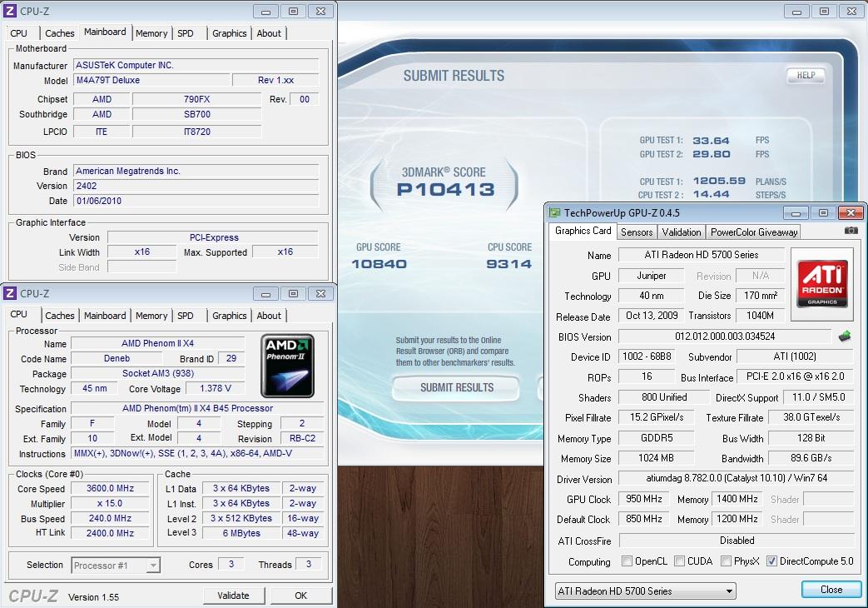Click the GPU-Z Memory clock 1400 MHz field

(x=737, y=499)
